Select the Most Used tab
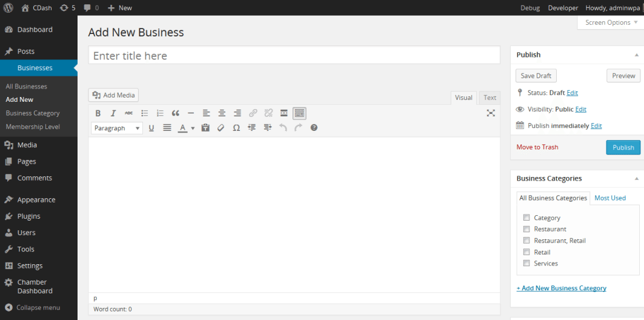This screenshot has width=644, height=320. [610, 198]
